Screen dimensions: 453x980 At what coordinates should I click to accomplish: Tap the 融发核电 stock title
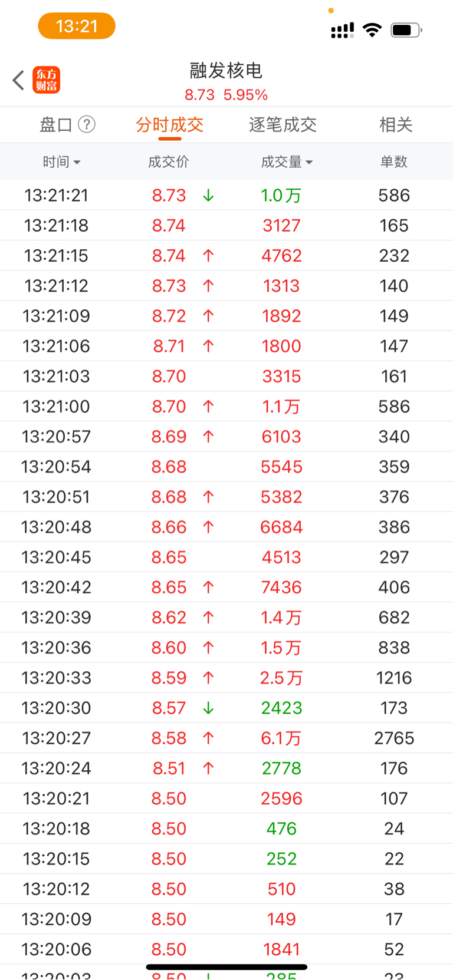tap(226, 71)
